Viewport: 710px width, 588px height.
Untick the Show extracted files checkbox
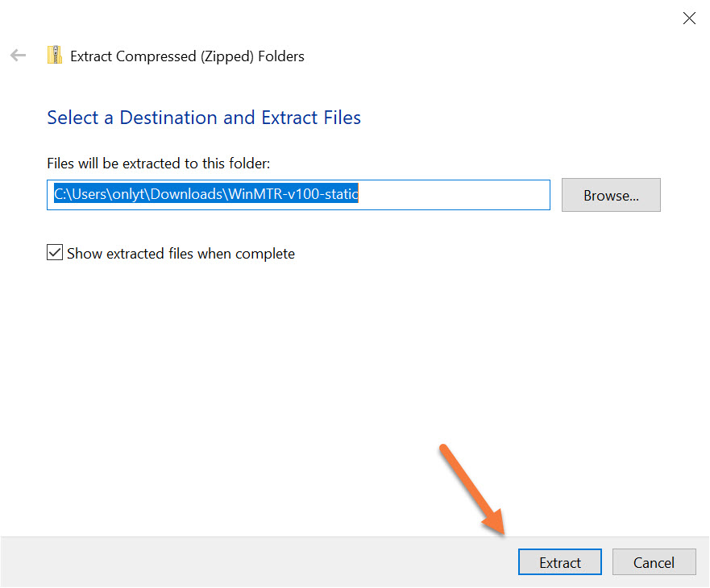tap(55, 253)
